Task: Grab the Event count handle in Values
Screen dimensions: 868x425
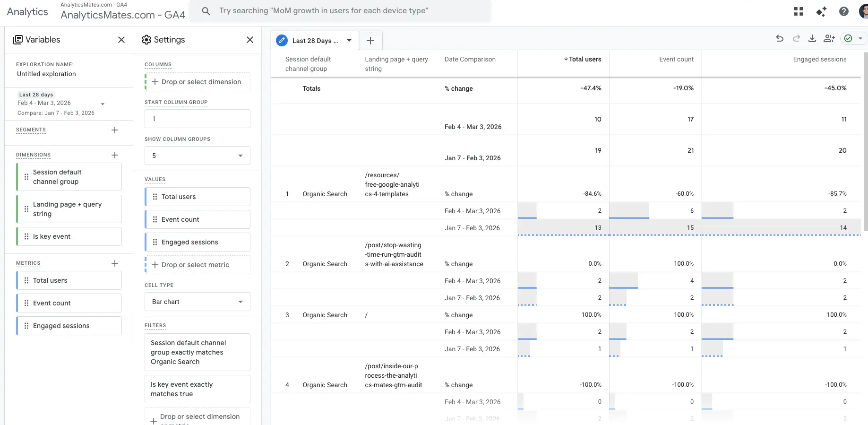Action: [155, 219]
